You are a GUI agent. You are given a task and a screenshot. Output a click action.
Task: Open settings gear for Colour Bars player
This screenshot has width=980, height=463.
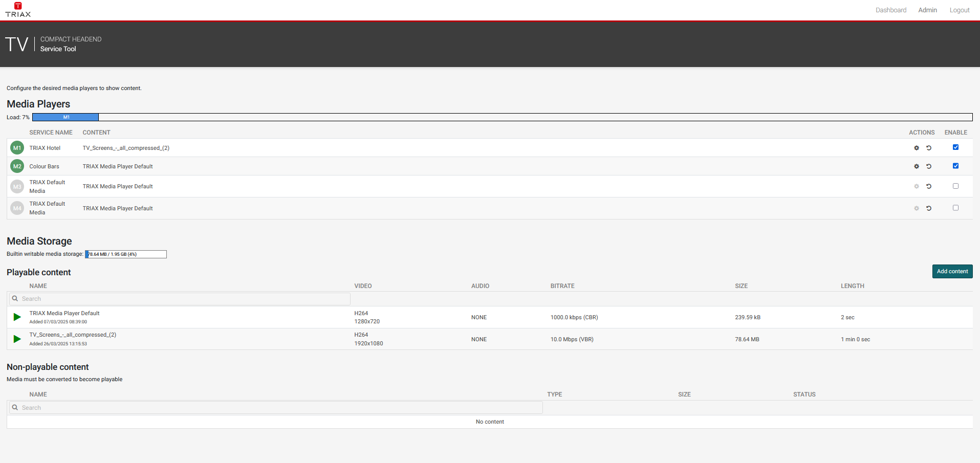917,166
